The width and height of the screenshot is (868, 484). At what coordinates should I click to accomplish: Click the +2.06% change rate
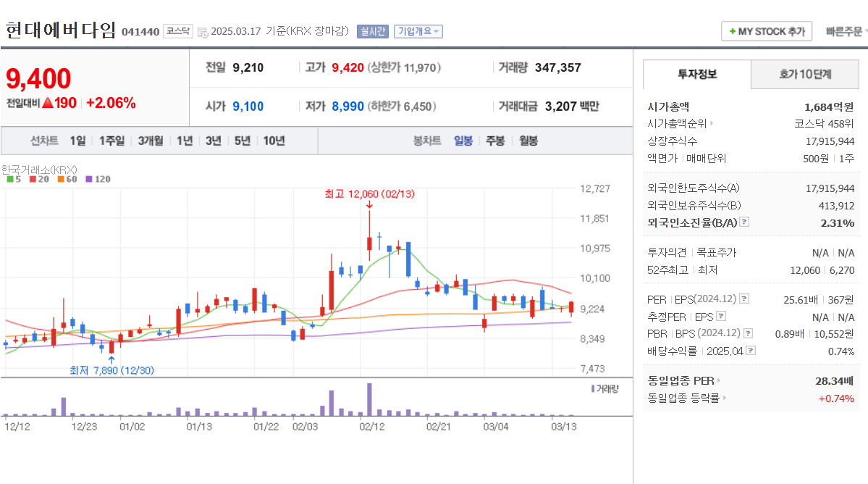pos(111,102)
